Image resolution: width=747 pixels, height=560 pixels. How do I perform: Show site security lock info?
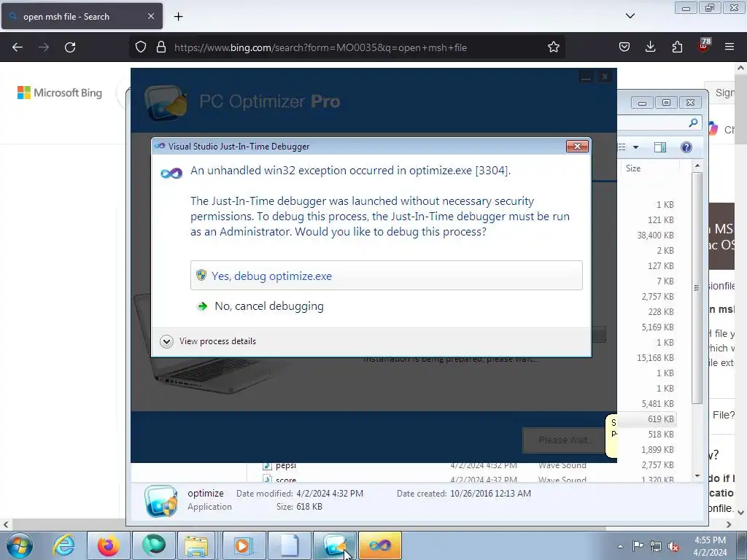click(x=161, y=47)
